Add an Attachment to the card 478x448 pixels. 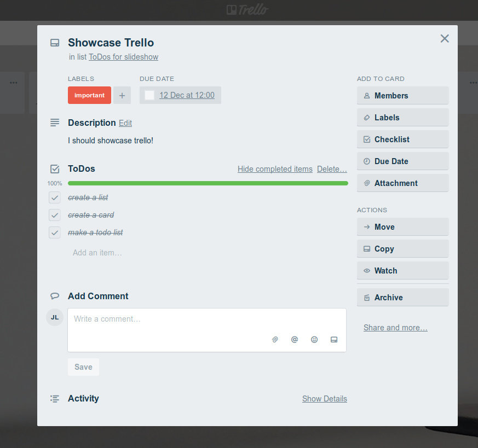tap(402, 183)
